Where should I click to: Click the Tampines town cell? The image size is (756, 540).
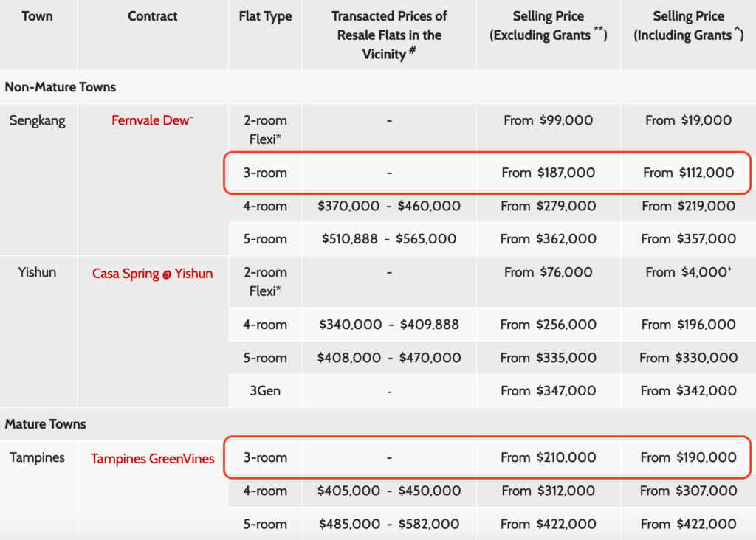37,457
